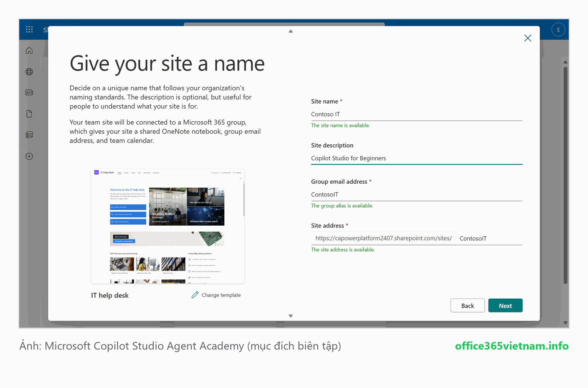Click the sharepoint.com/sites/ URL prefix text
The image size is (588, 388).
383,238
